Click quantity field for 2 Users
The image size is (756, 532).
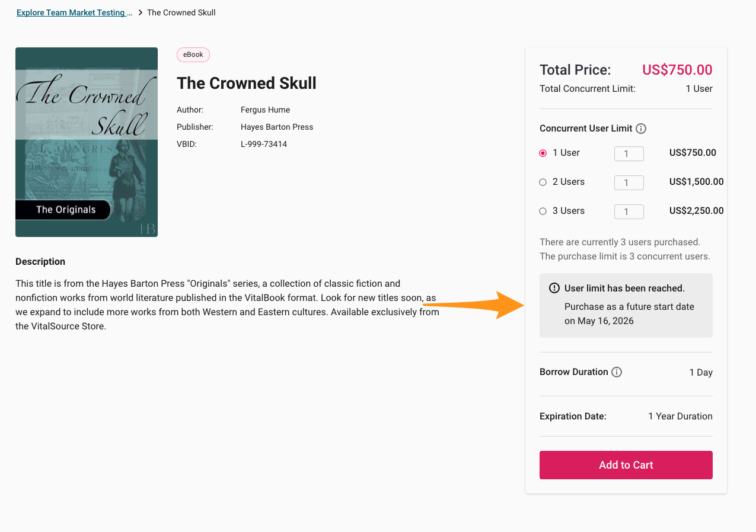tap(629, 183)
